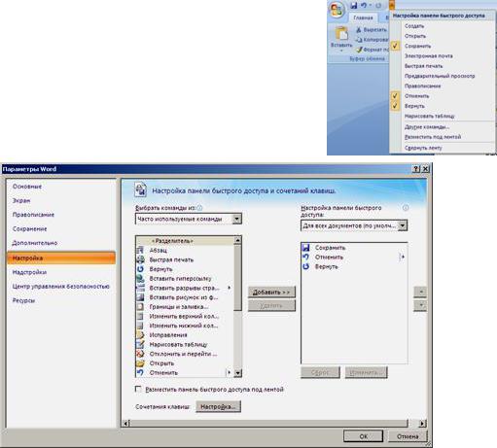
Task: Select Исправления command icon
Action: [x=140, y=334]
